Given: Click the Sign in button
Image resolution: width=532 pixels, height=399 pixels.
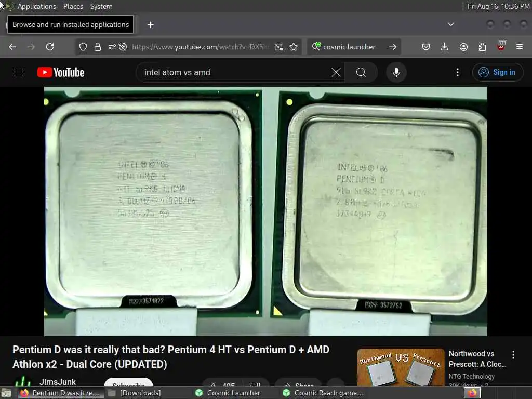Looking at the screenshot, I should tap(498, 72).
